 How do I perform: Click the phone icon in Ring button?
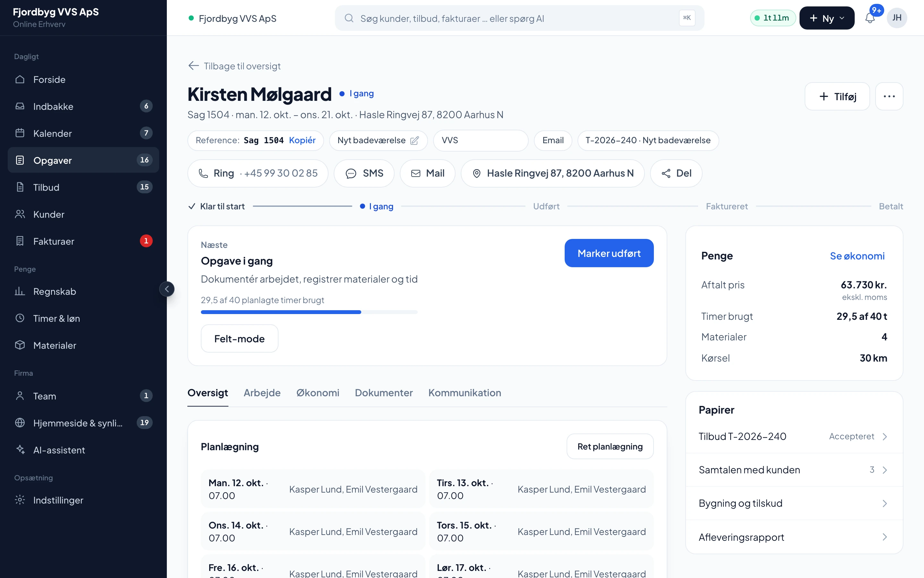(203, 173)
